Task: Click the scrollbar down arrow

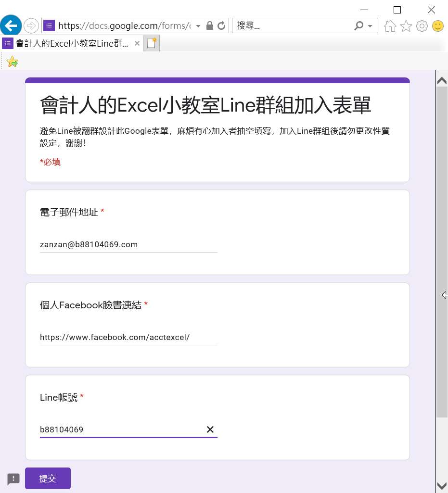Action: (442, 485)
